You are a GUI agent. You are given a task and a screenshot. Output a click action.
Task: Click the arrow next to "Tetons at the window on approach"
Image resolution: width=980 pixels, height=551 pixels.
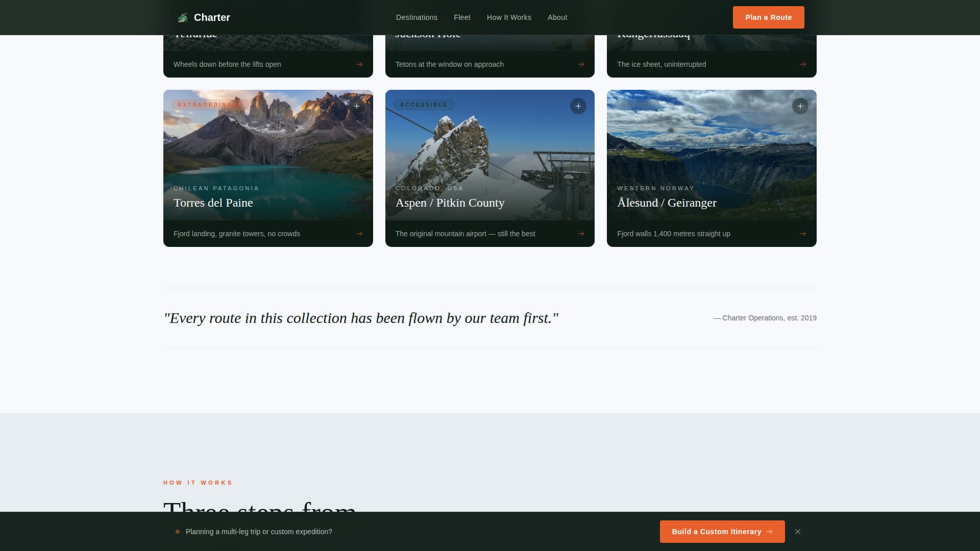tap(581, 64)
